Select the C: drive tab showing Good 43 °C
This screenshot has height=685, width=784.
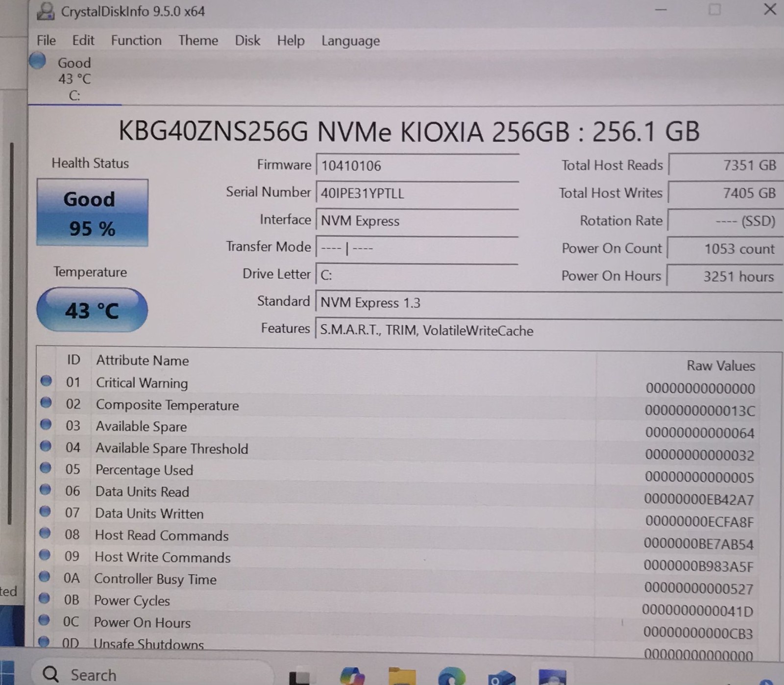(74, 78)
